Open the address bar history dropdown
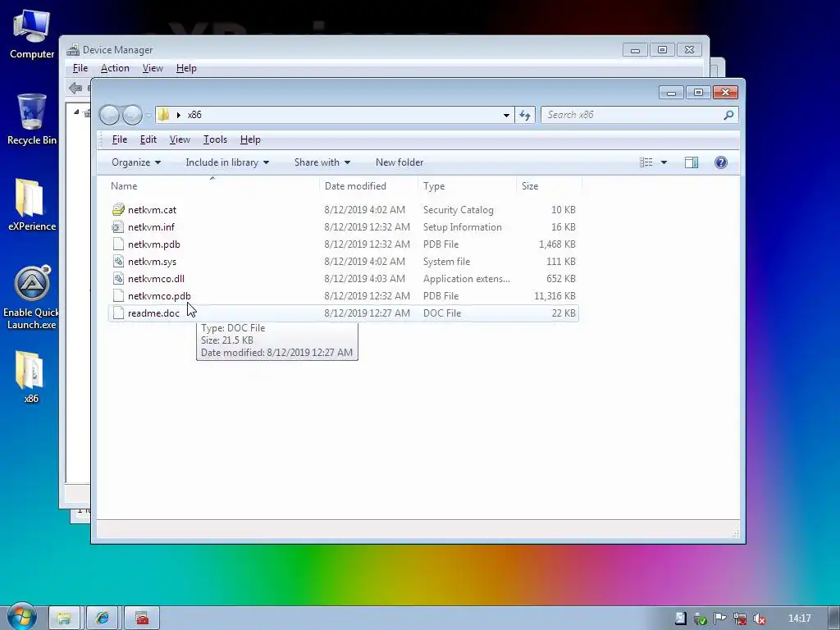The image size is (840, 630). coord(506,115)
